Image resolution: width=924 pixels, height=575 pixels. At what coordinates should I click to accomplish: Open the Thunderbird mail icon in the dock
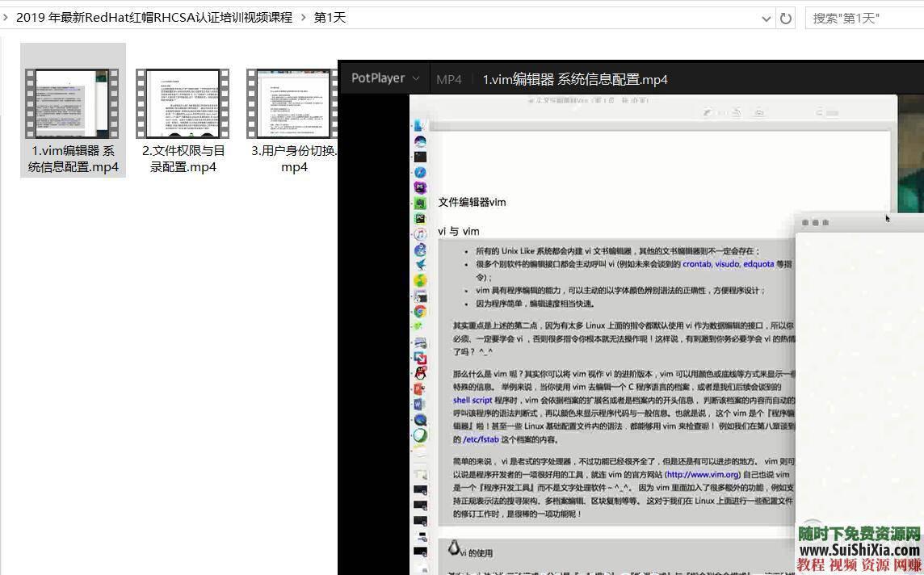[422, 264]
